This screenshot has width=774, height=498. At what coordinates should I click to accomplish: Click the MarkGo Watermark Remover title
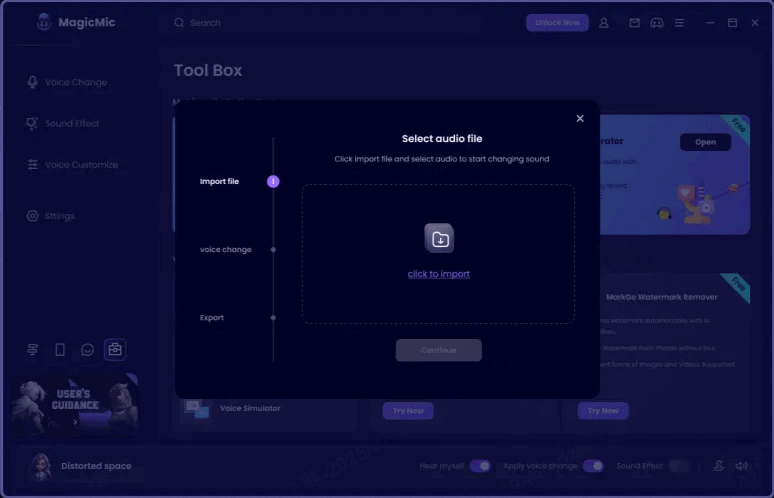tap(661, 297)
